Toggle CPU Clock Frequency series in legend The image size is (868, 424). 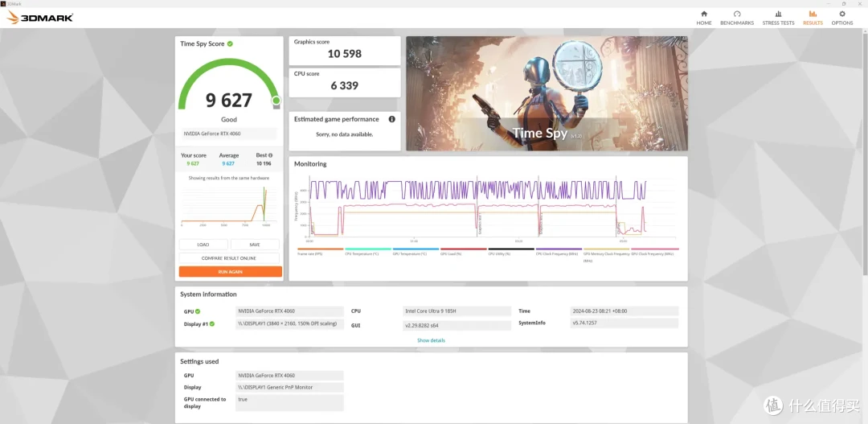[x=559, y=252]
